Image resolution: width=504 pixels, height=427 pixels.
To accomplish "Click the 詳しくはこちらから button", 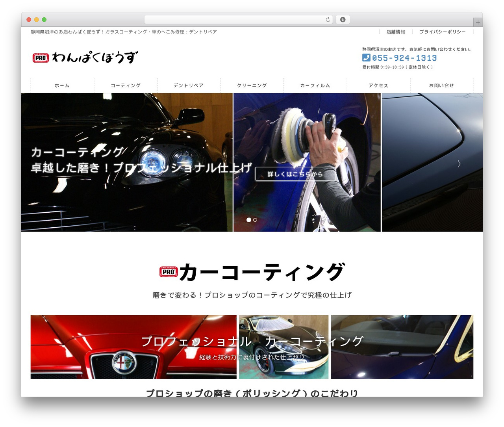I will tap(295, 174).
